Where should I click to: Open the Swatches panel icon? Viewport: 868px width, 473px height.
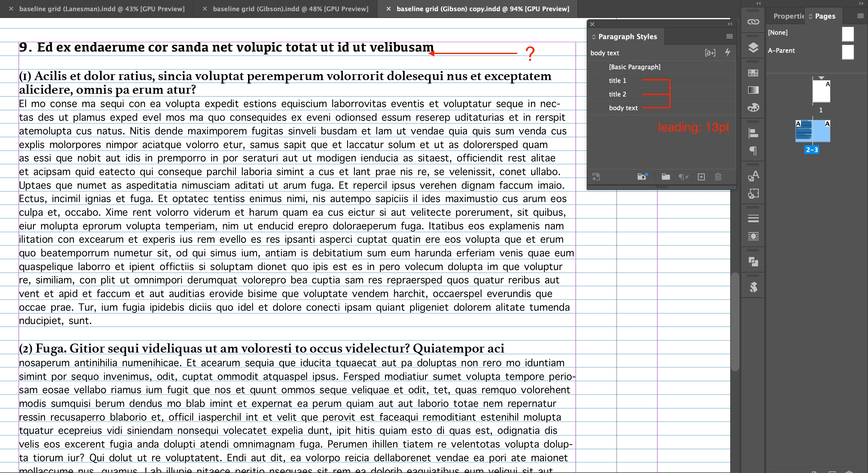[753, 73]
